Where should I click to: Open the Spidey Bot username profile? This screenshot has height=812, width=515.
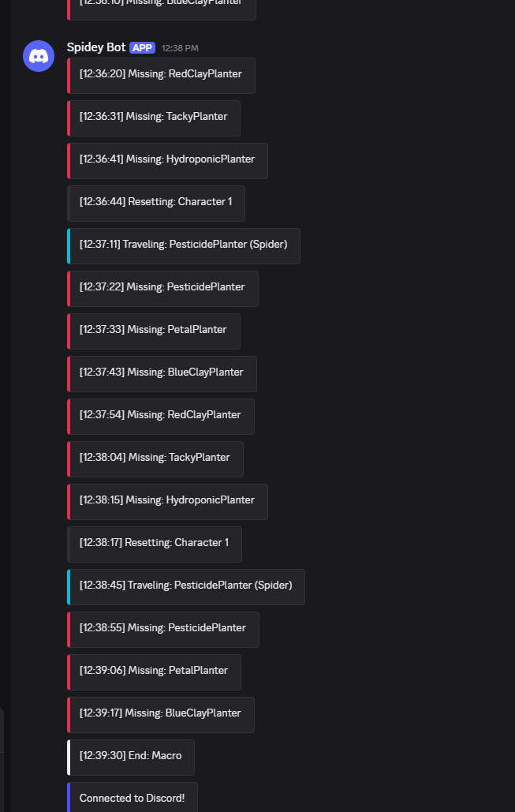click(95, 47)
